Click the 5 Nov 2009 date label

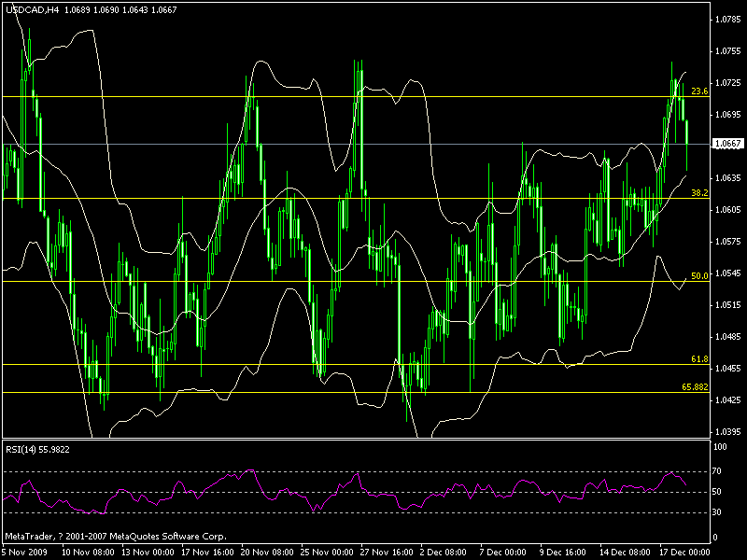25,552
